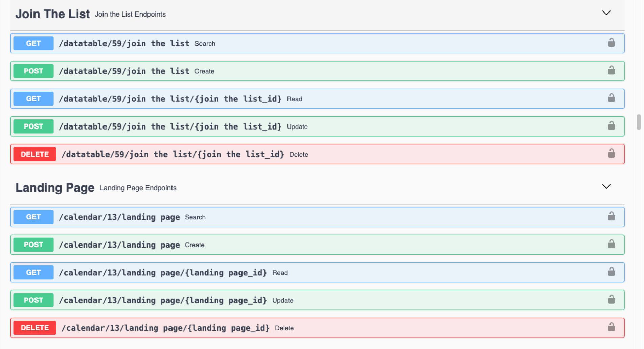Image resolution: width=644 pixels, height=349 pixels.
Task: Click lock icon on join the list Update row
Action: pos(611,126)
